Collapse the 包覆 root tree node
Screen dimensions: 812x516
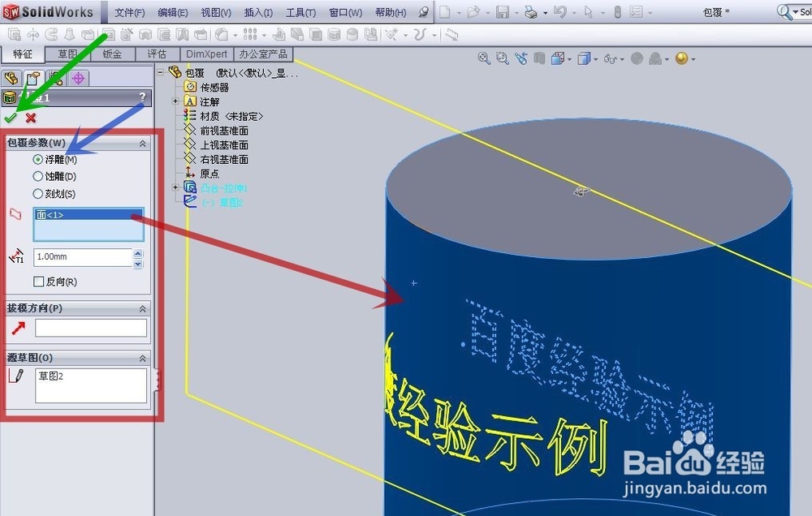161,72
